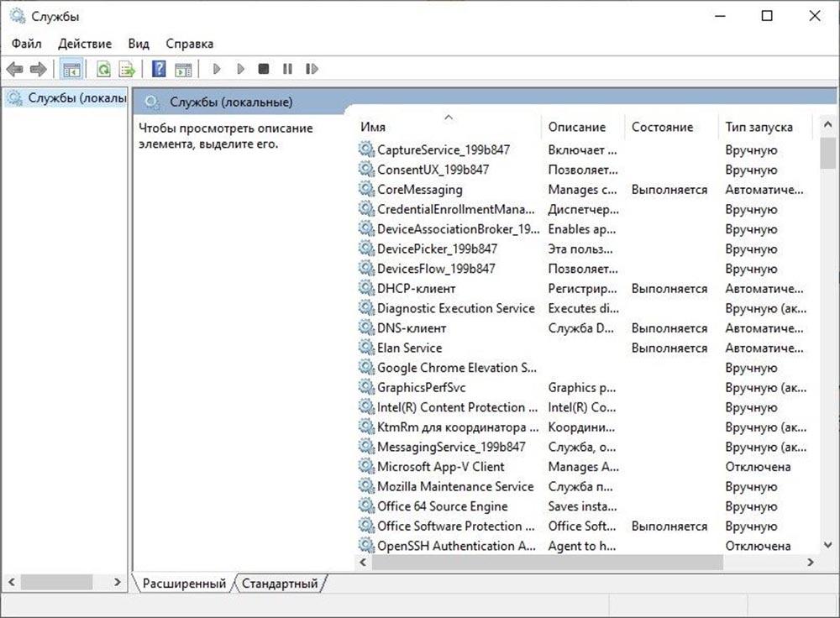Open the Действие menu

pyautogui.click(x=85, y=44)
